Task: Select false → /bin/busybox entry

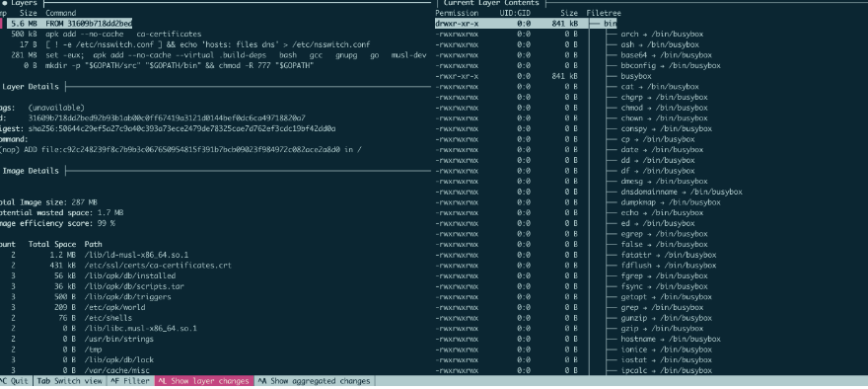Action: 664,245
